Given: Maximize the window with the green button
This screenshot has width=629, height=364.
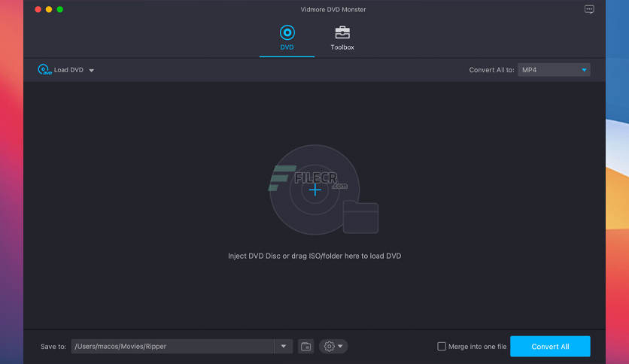Looking at the screenshot, I should (x=59, y=9).
